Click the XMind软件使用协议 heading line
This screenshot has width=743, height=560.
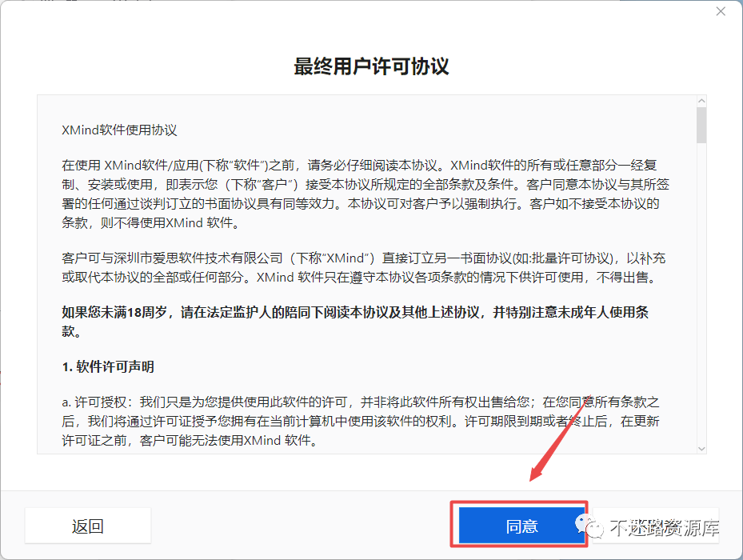pos(119,130)
